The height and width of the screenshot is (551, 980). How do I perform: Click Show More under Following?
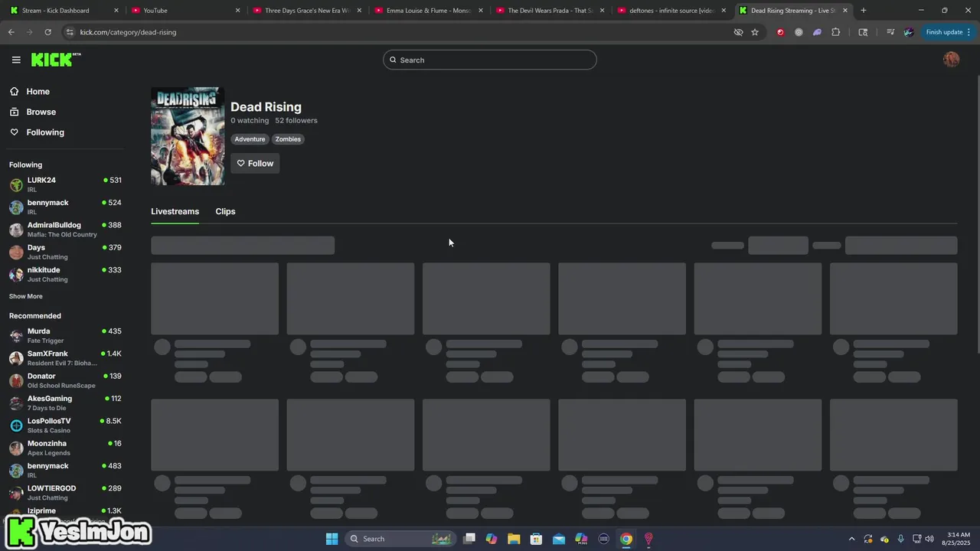coord(26,296)
